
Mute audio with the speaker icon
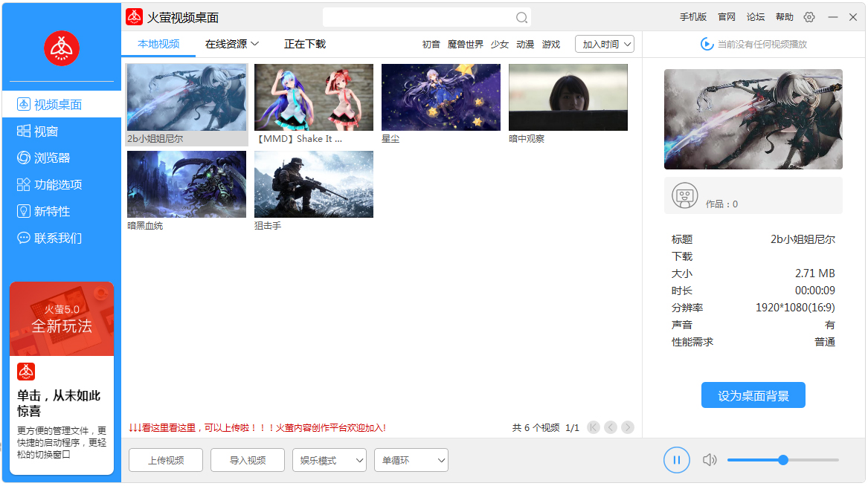tap(710, 460)
